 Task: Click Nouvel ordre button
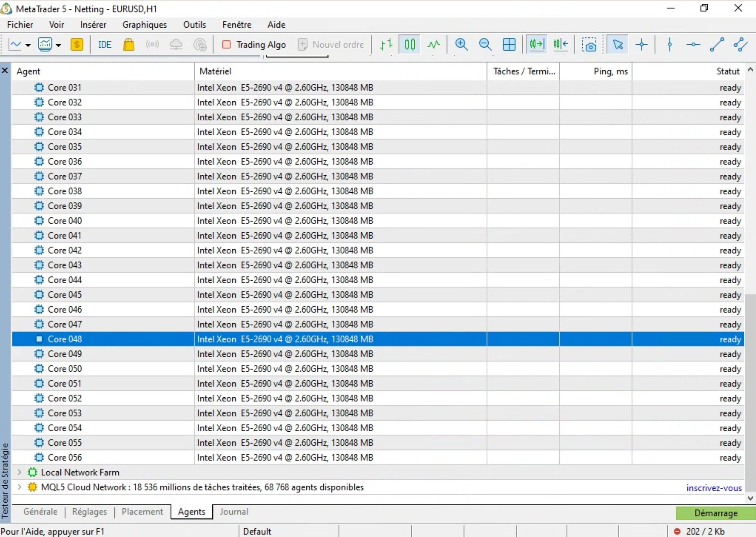pyautogui.click(x=331, y=45)
